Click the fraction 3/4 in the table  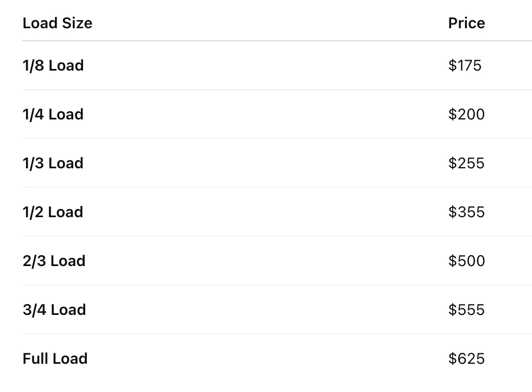coord(34,310)
